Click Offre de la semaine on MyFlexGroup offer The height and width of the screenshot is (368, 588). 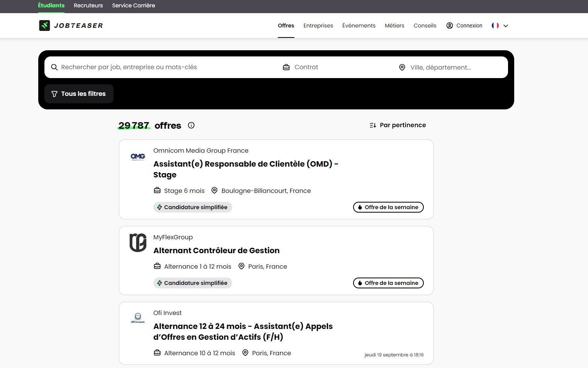click(388, 283)
